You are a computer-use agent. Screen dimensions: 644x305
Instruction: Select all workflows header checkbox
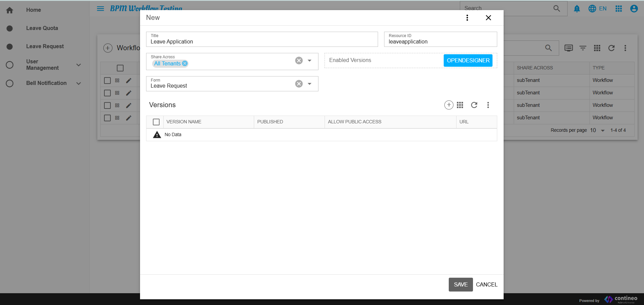click(120, 68)
